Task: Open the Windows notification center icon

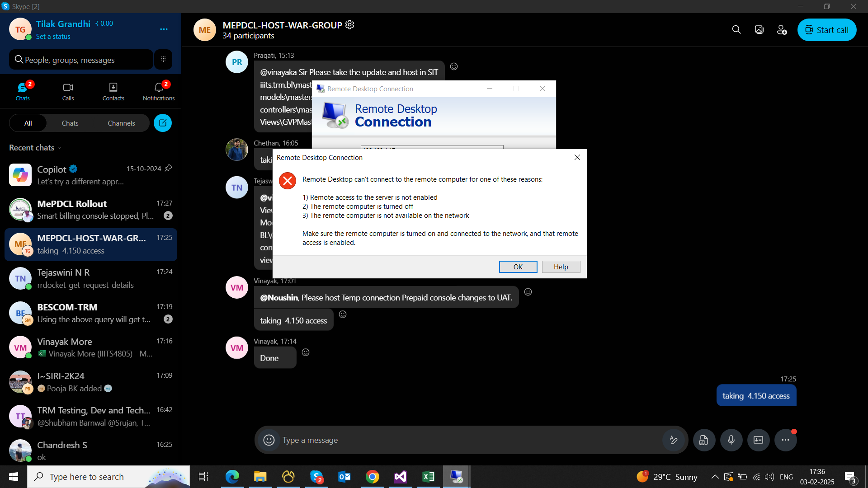Action: pyautogui.click(x=850, y=477)
